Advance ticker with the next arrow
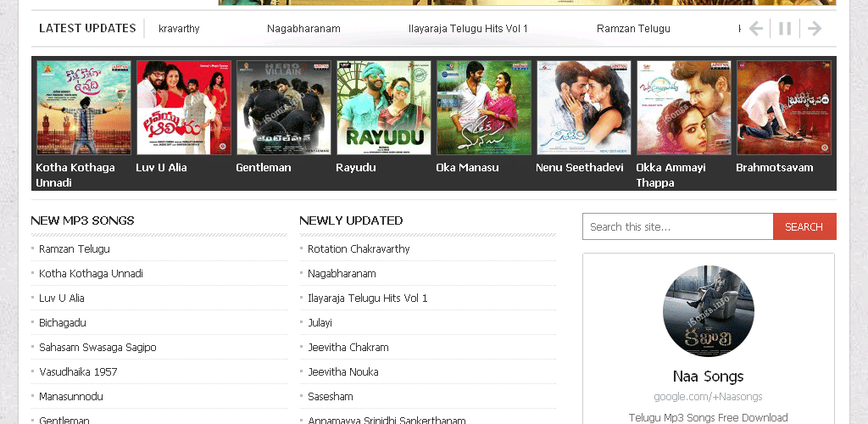Screen dimensions: 868x424 [x=815, y=28]
